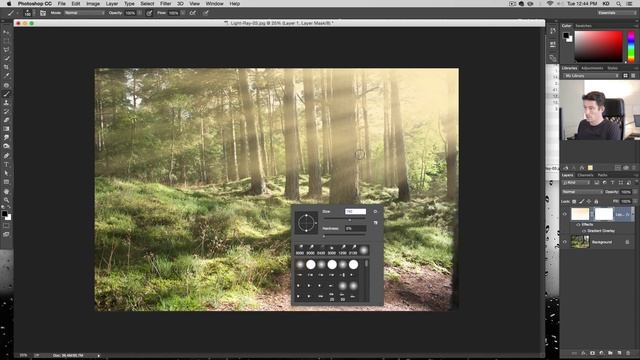640x360 pixels.
Task: Open the brush Mode dropdown in options bar
Action: point(84,13)
